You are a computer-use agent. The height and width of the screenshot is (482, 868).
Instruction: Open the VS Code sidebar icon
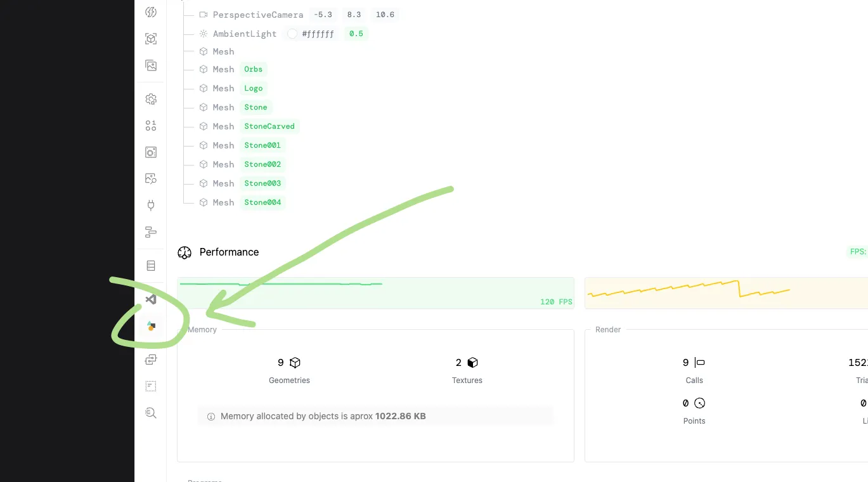(151, 299)
